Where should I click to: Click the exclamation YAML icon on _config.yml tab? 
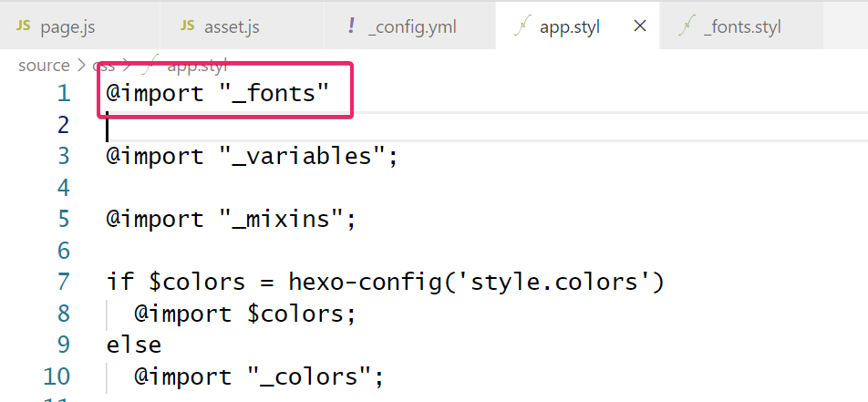point(352,26)
